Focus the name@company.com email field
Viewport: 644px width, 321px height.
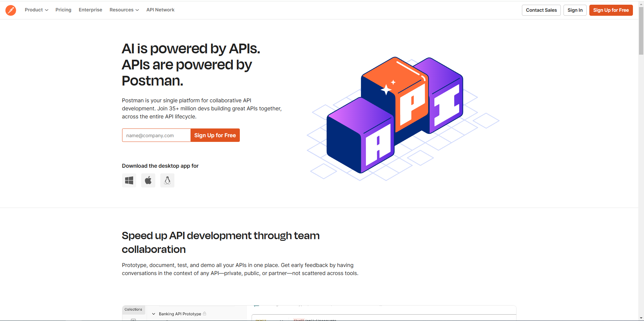coord(156,135)
